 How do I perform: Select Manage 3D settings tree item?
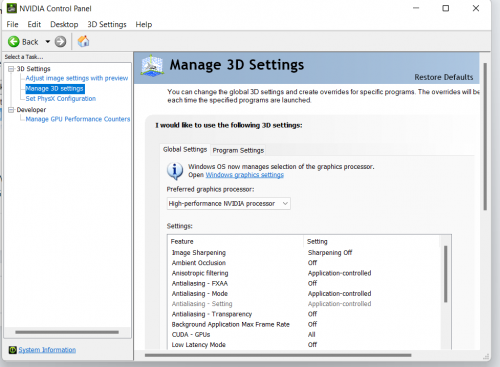click(55, 88)
